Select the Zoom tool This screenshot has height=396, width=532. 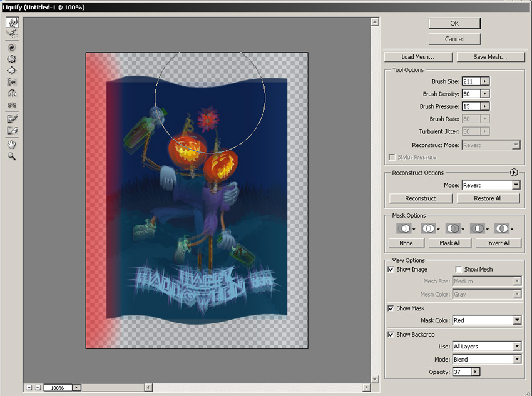[x=12, y=156]
